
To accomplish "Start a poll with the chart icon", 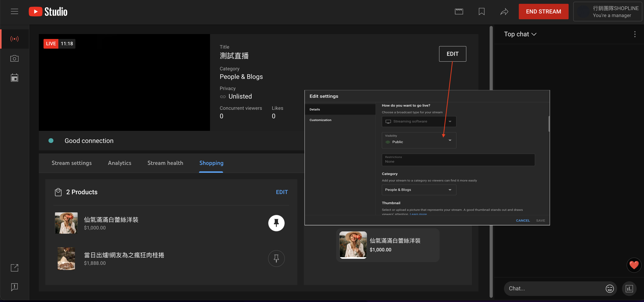I will (629, 289).
